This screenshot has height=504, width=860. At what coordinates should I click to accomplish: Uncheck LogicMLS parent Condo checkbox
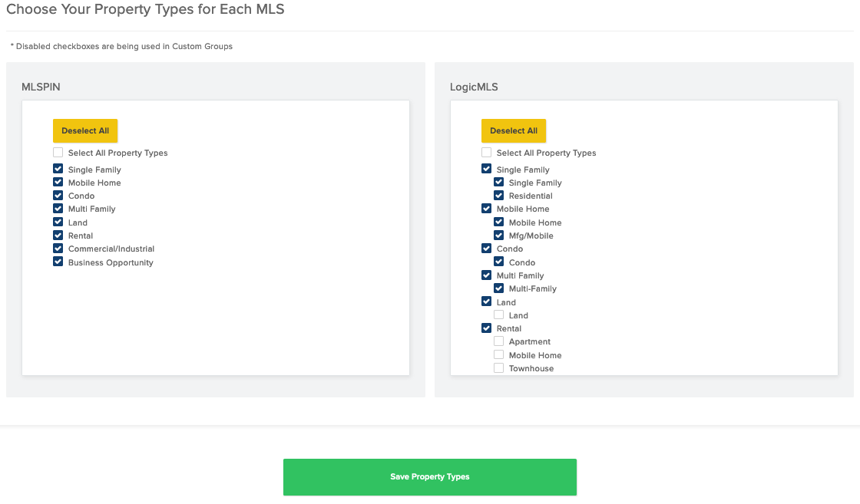click(487, 249)
